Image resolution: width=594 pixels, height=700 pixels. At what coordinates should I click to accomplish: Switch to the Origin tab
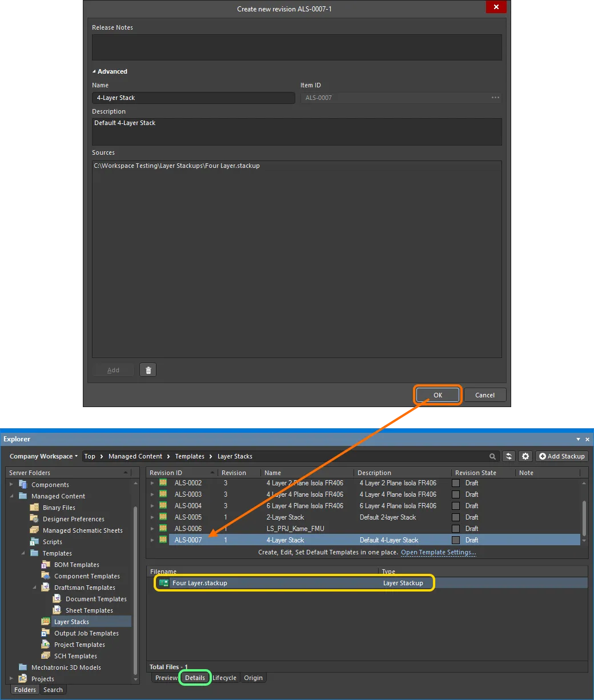[254, 678]
